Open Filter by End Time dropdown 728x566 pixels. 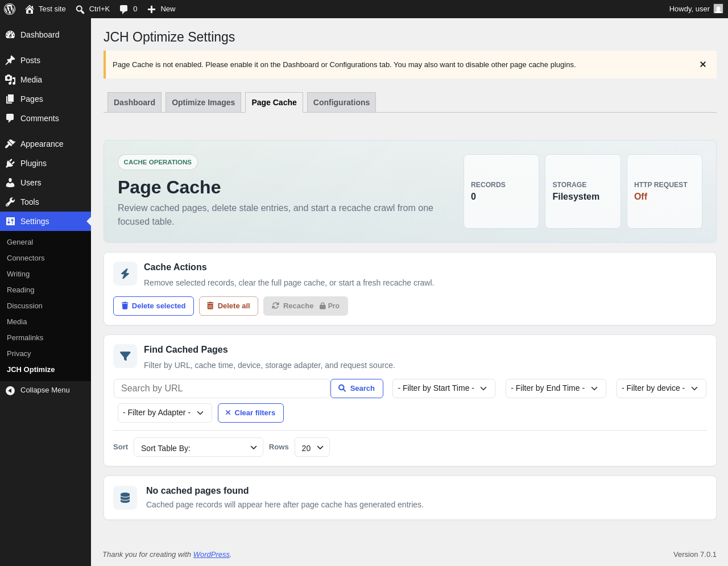pos(556,389)
